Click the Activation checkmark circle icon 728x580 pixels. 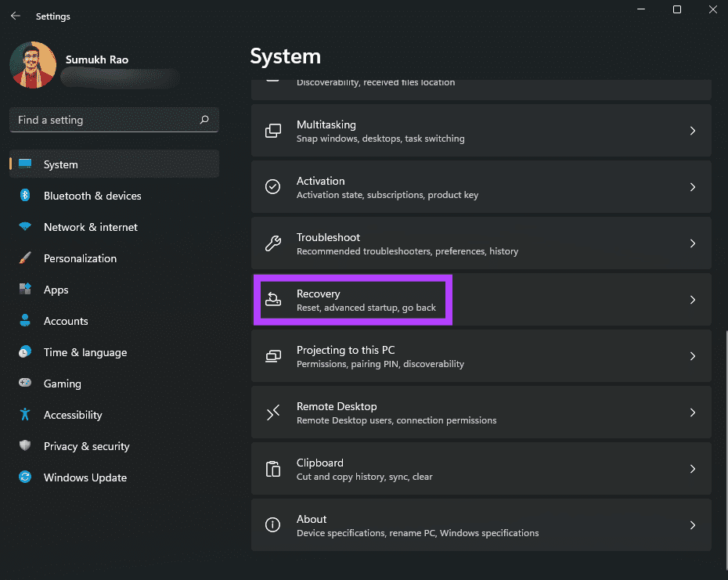[272, 186]
